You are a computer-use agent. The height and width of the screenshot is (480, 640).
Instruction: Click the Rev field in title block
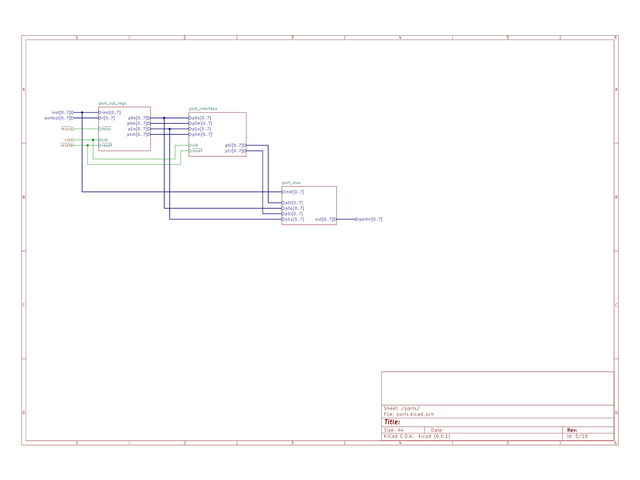point(572,429)
